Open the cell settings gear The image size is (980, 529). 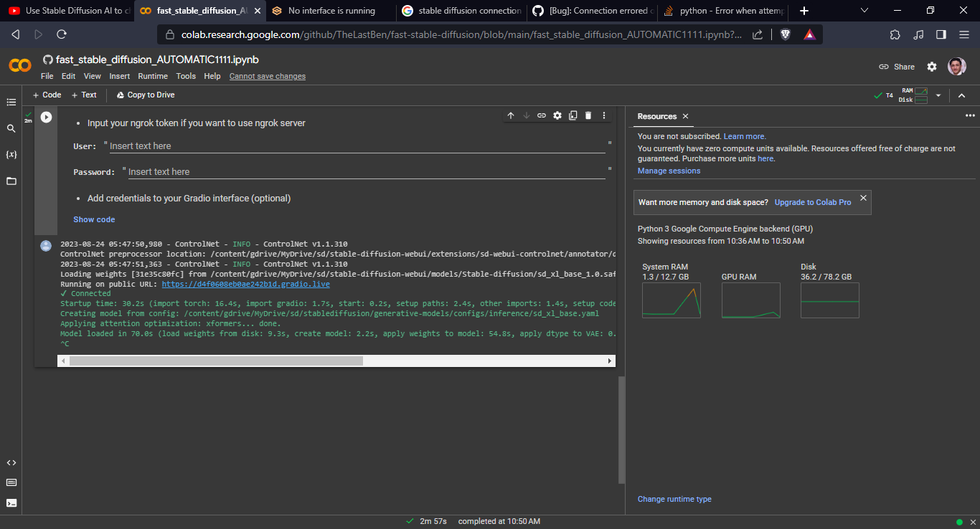(557, 115)
